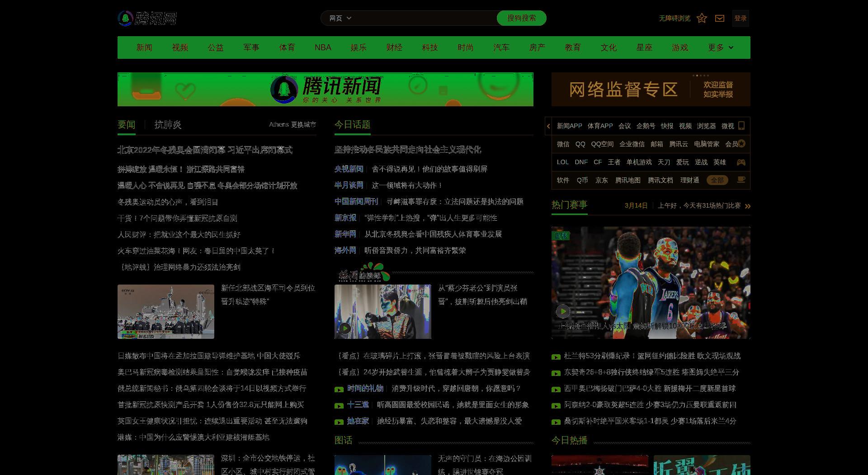Click 更换城市 next to Athens
This screenshot has height=475, width=868.
coord(303,124)
